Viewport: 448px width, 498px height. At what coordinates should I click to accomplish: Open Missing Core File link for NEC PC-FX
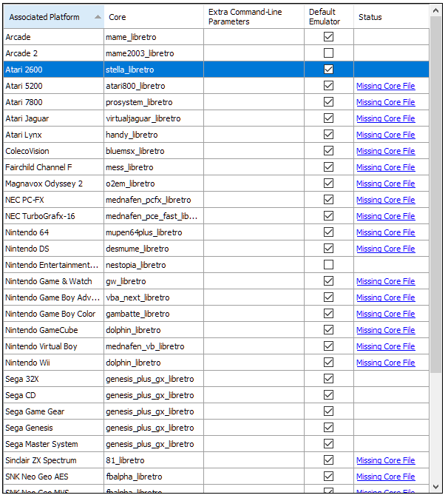[x=385, y=200]
